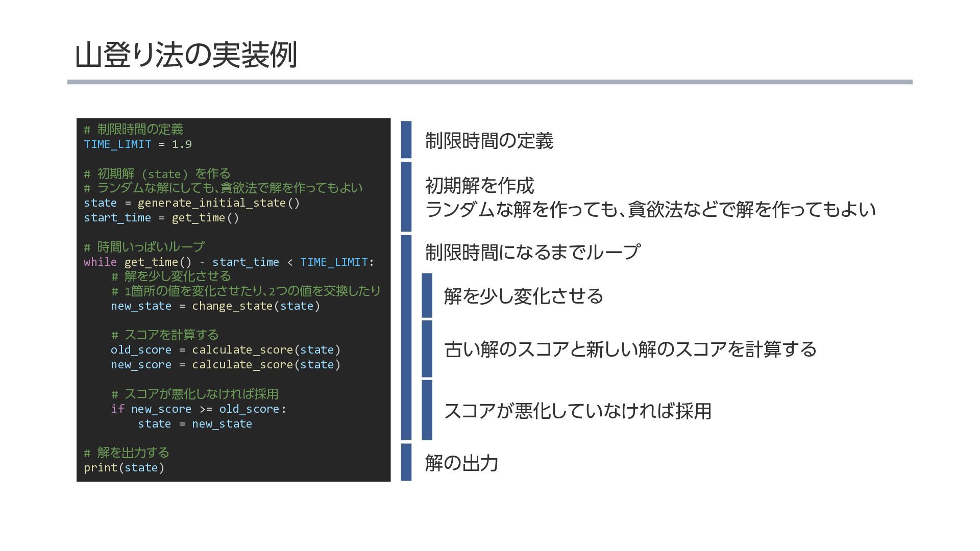The height and width of the screenshot is (551, 980).
Task: Click the print(state) code line
Action: pos(124,468)
